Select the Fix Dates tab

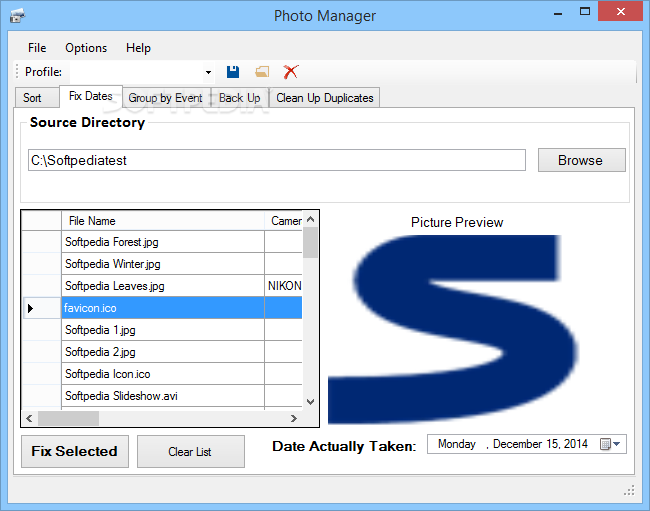coord(91,96)
